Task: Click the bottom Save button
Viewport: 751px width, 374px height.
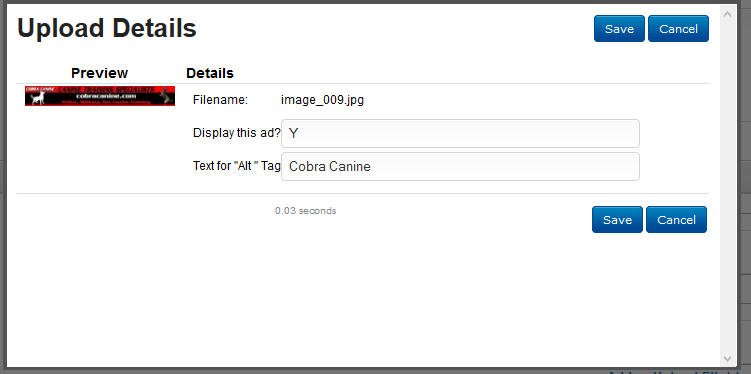Action: click(617, 220)
